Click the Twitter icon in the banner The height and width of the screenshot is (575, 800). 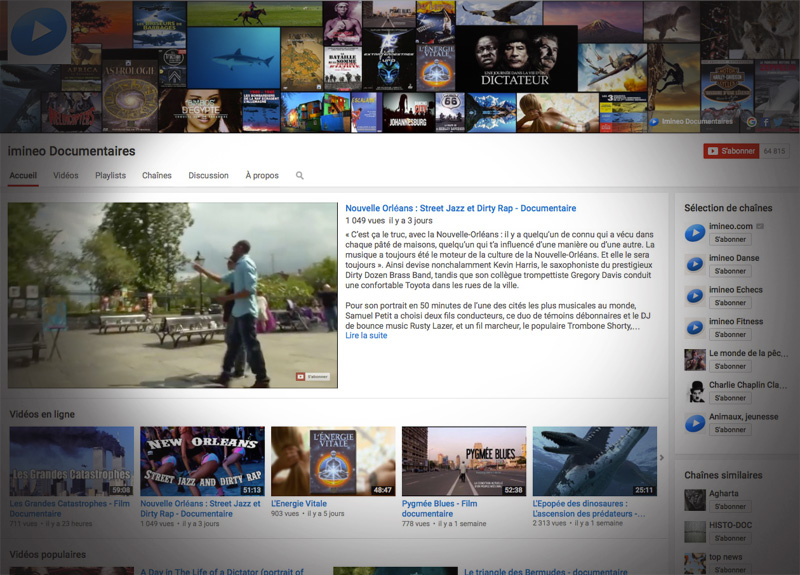pyautogui.click(x=778, y=122)
